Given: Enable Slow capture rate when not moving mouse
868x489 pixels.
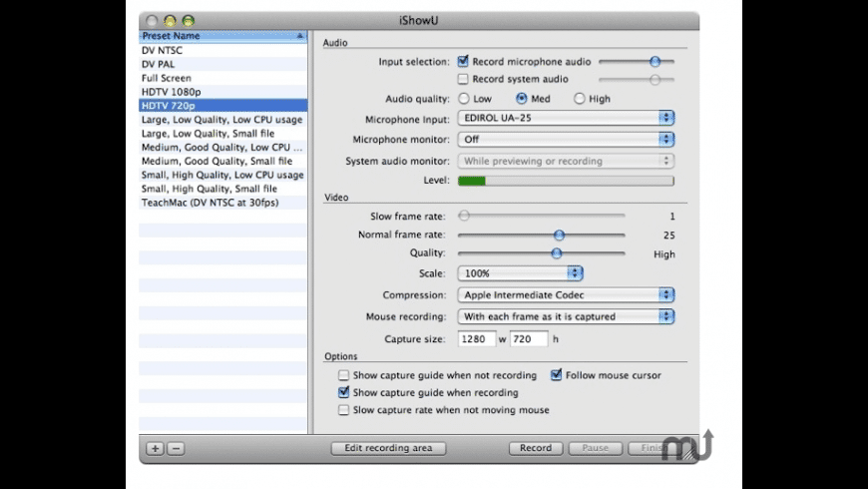Looking at the screenshot, I should click(x=344, y=410).
